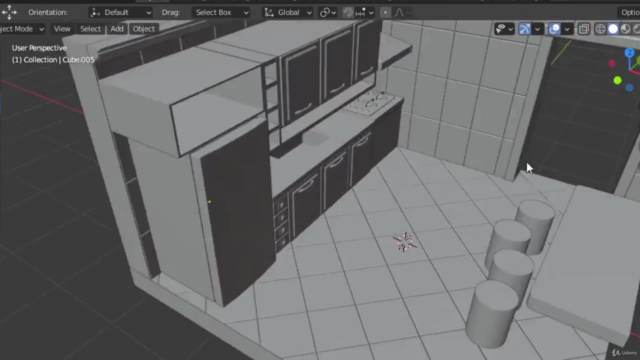640x360 pixels.
Task: Click the Options button
Action: pos(629,13)
